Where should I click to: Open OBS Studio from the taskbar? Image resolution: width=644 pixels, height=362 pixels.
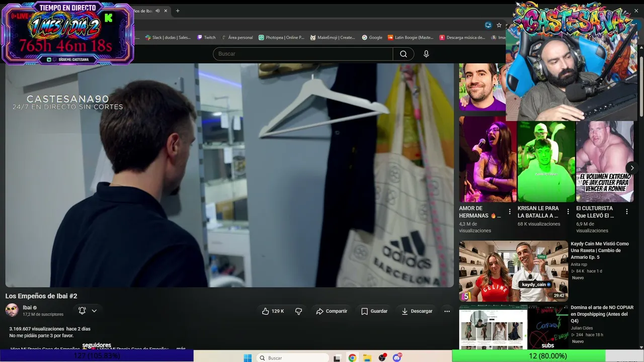[x=382, y=358]
